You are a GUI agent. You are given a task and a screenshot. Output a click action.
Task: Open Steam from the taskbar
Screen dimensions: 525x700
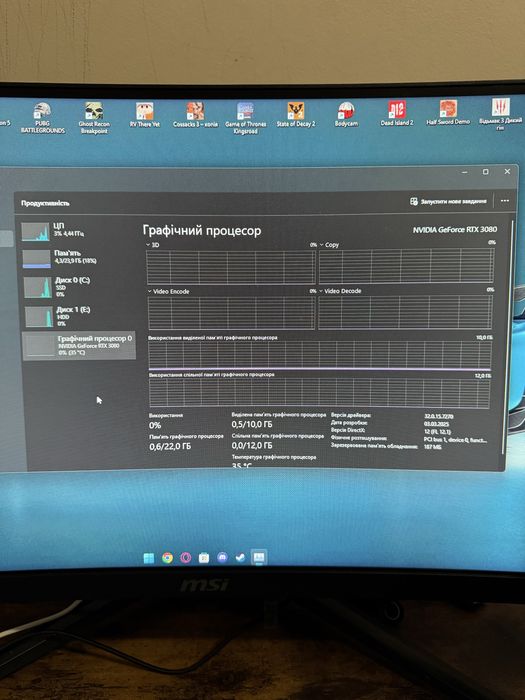tap(240, 557)
